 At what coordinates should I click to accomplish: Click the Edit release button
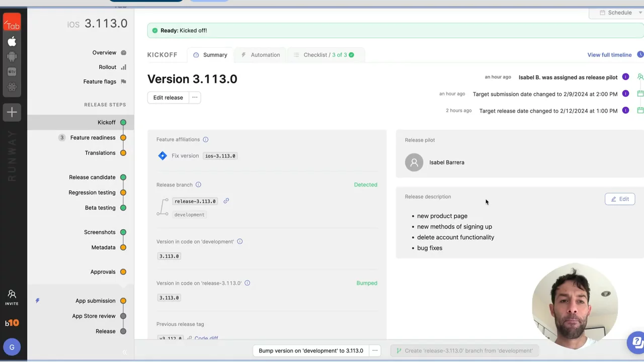[168, 98]
